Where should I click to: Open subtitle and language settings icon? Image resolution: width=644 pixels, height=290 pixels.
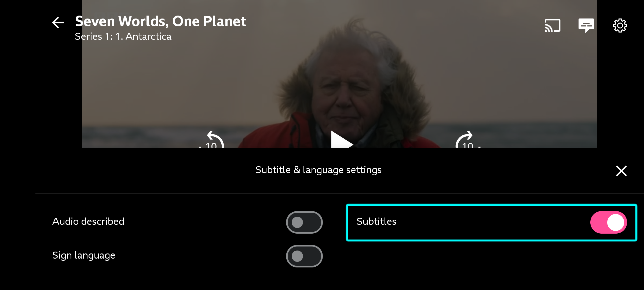(x=587, y=25)
